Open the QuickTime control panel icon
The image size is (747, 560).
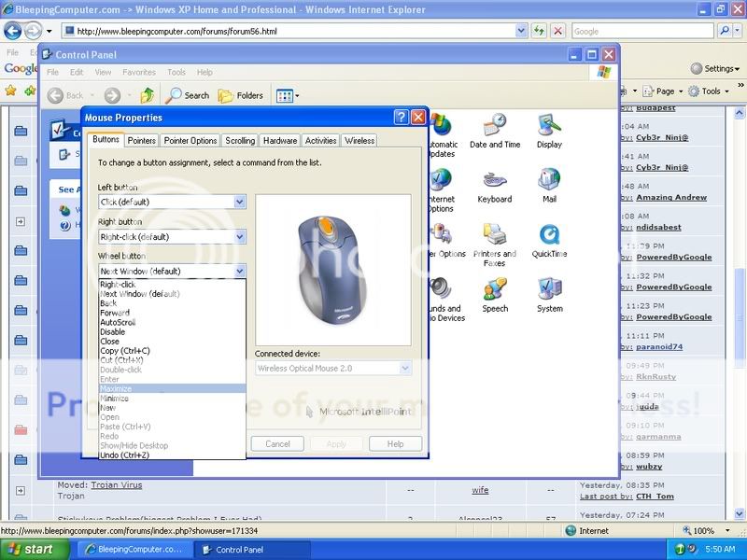(549, 241)
